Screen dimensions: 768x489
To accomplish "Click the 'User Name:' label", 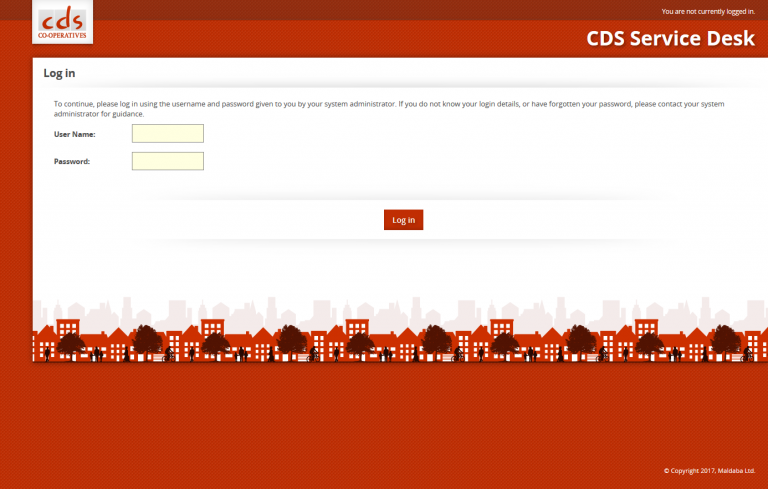I will [x=75, y=134].
